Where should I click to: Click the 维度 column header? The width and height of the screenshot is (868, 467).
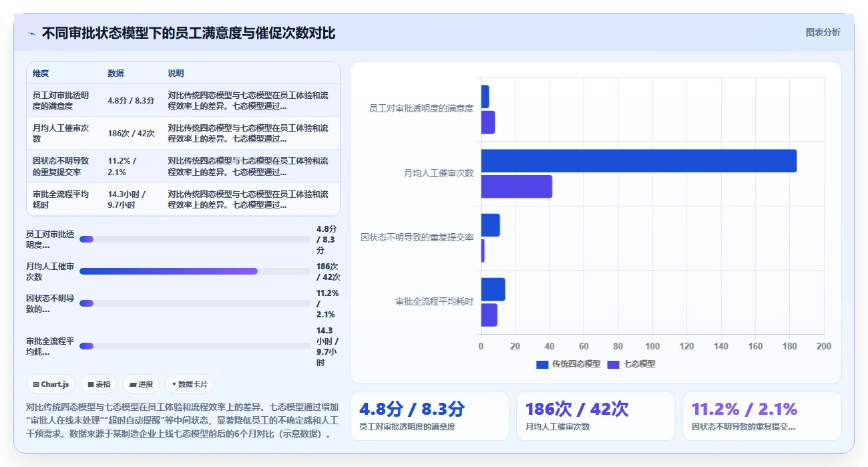pos(41,73)
